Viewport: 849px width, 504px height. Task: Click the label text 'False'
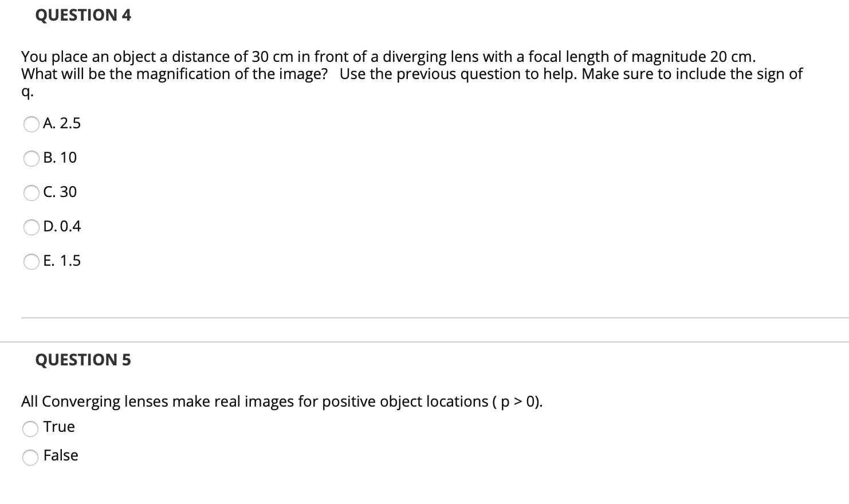click(x=60, y=455)
